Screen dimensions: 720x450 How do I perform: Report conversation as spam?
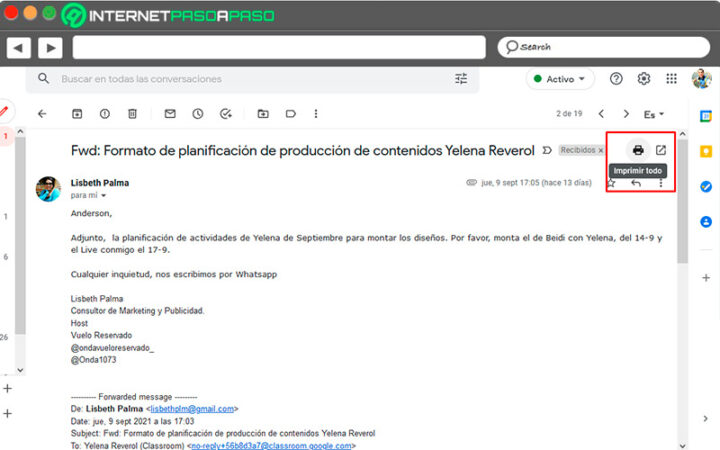(105, 114)
